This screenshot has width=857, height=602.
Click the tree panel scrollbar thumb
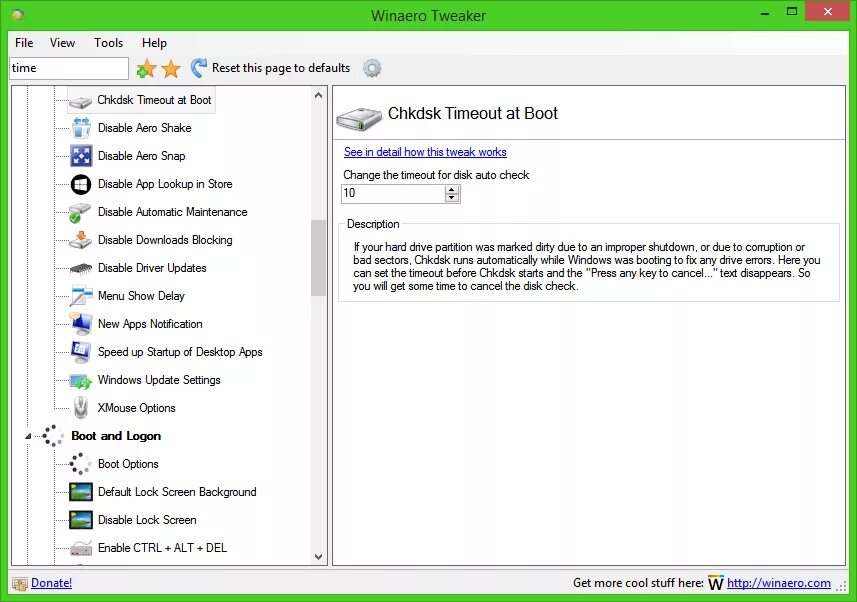pyautogui.click(x=319, y=258)
